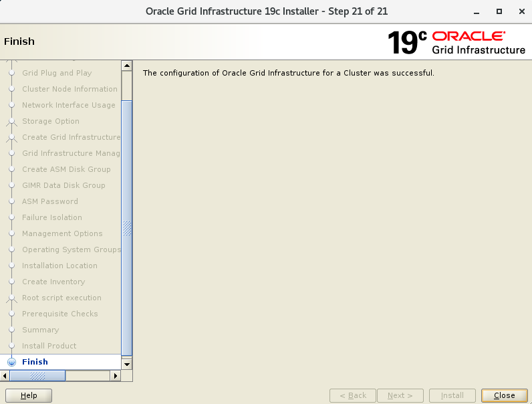The width and height of the screenshot is (532, 404).
Task: Select the Summary step
Action: (x=40, y=330)
